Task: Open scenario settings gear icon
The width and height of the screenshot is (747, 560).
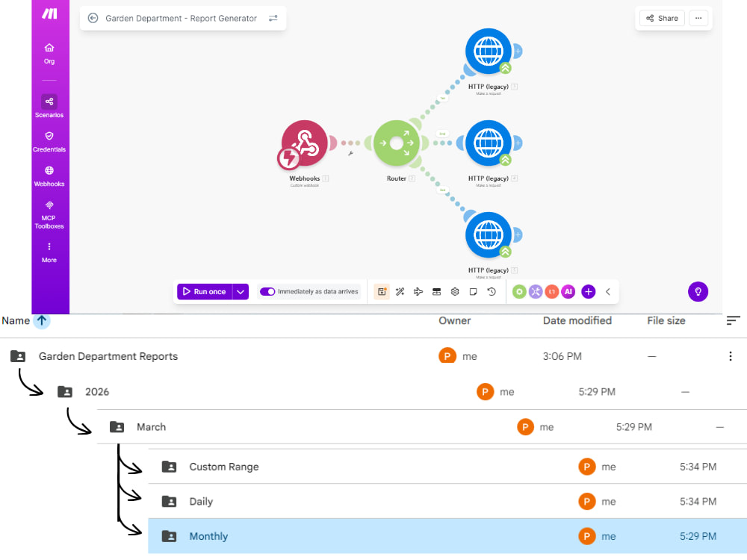Action: 455,291
